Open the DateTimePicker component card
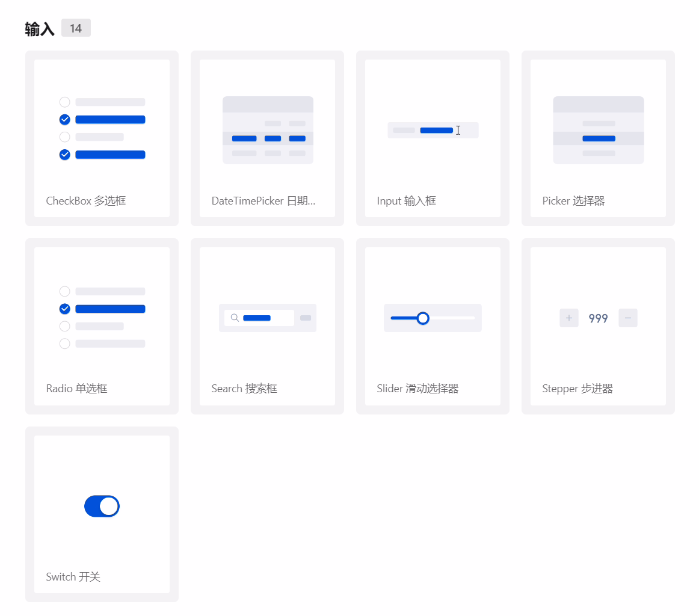699x616 pixels. click(267, 138)
